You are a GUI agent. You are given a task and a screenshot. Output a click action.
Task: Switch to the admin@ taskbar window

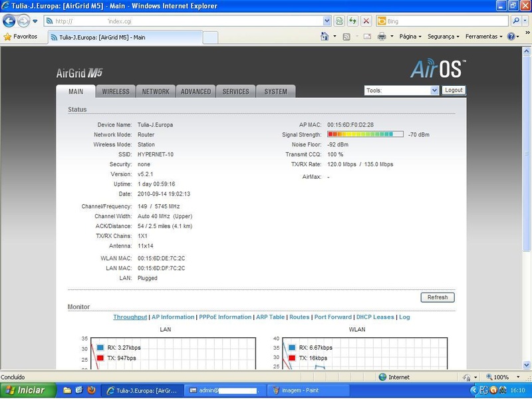pos(225,390)
